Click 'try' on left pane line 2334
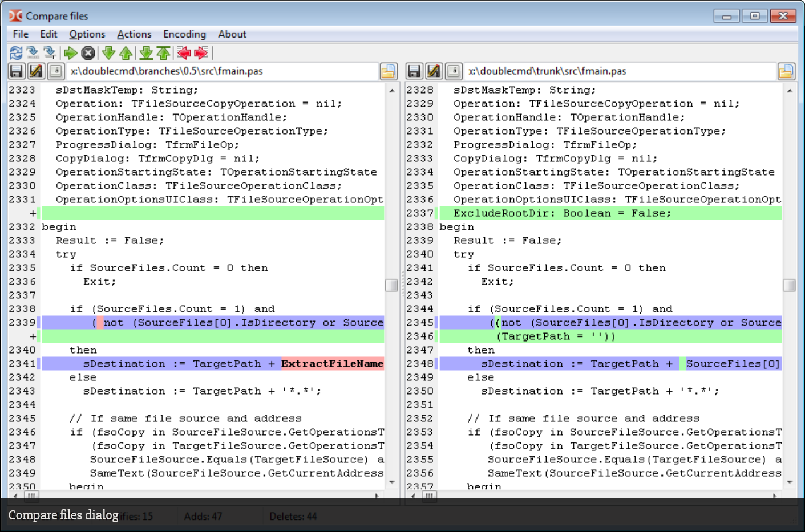 pyautogui.click(x=66, y=254)
